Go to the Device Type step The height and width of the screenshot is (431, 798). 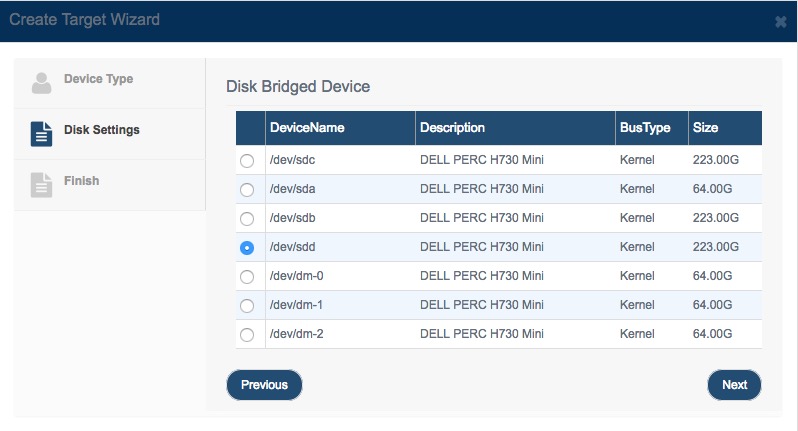coord(109,83)
